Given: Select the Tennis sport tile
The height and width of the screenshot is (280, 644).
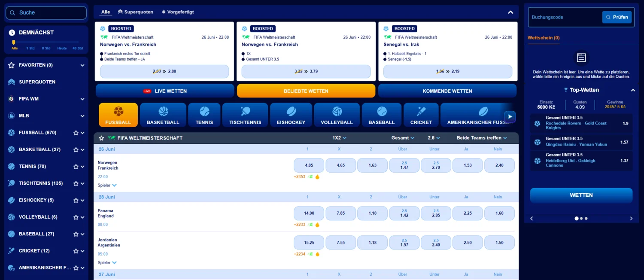Looking at the screenshot, I should click(204, 115).
